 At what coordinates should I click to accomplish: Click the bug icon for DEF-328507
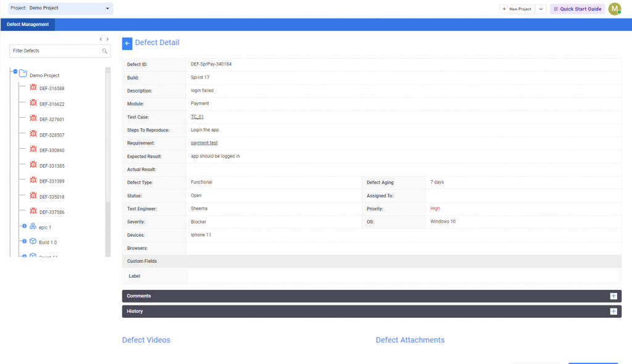tap(33, 134)
